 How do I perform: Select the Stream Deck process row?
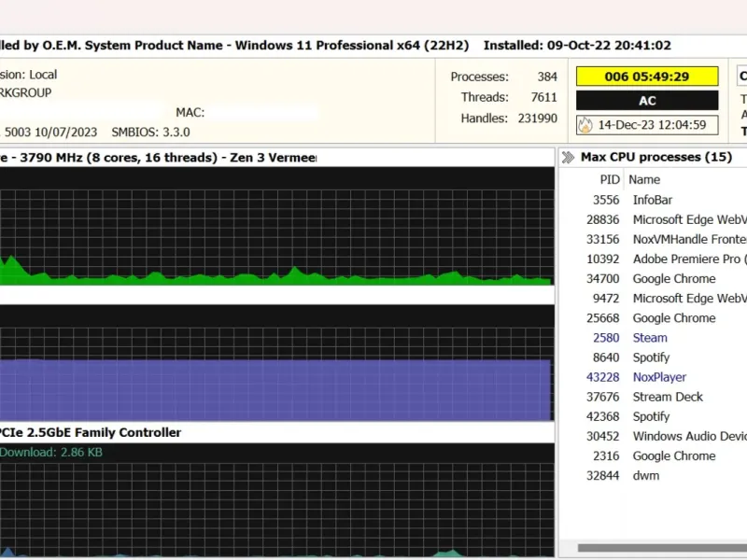tap(668, 397)
